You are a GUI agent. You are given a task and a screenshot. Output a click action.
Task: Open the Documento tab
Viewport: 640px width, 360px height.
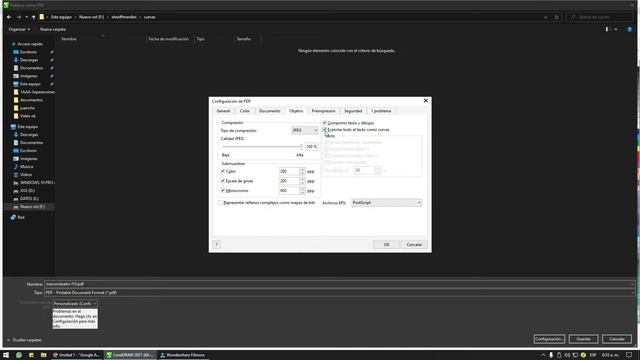click(269, 111)
